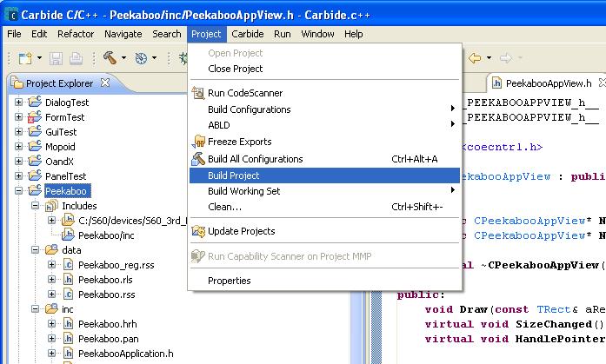Click the DialogTest project folder icon

coord(35,102)
